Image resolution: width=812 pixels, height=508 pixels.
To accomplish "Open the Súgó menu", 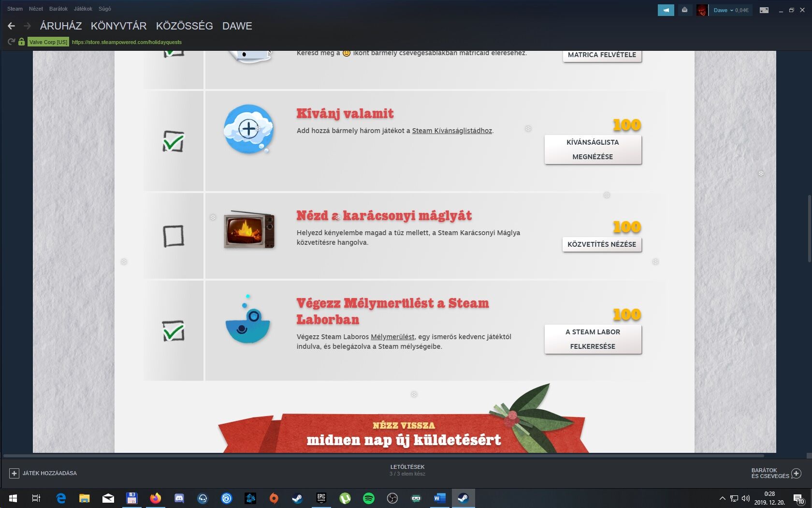I will pos(105,9).
